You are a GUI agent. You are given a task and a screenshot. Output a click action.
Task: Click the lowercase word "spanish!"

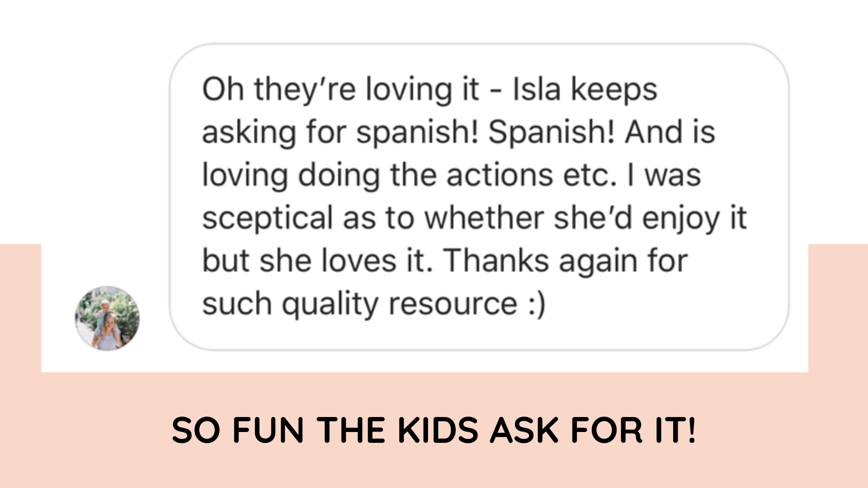pos(417,132)
